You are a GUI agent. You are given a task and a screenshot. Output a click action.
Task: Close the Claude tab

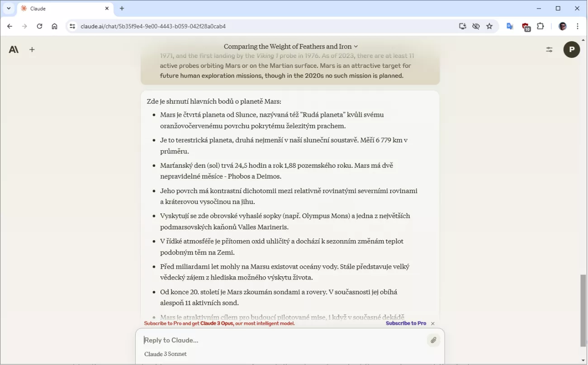coord(107,8)
